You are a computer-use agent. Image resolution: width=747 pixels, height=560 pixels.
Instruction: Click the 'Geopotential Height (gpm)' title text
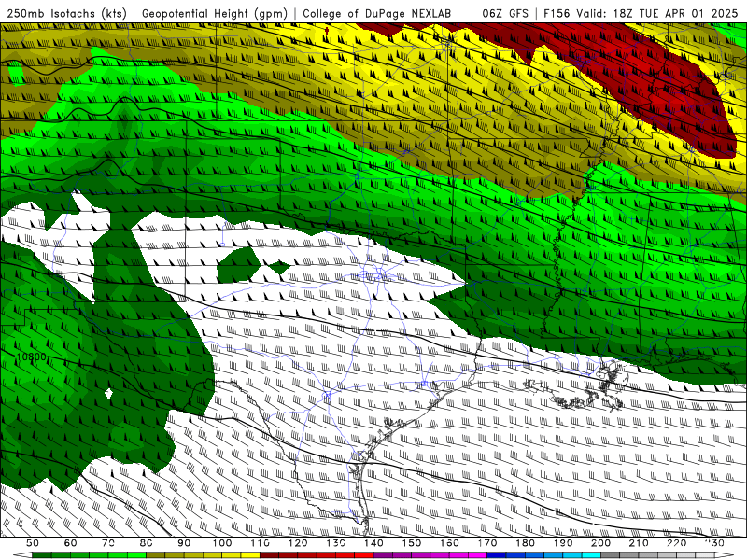pos(215,14)
